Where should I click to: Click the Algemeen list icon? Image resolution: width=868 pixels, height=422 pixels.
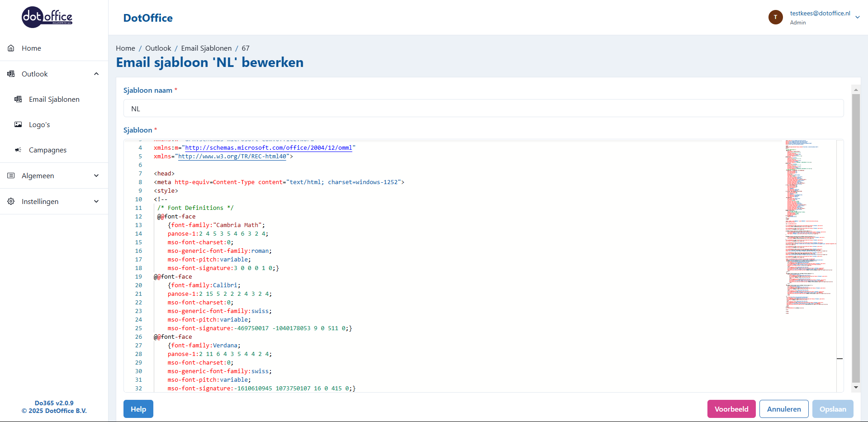11,175
